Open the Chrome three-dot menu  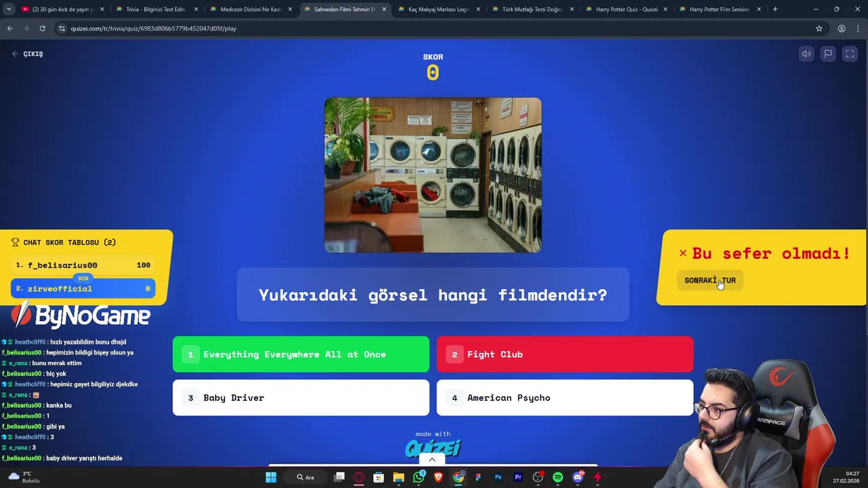859,28
